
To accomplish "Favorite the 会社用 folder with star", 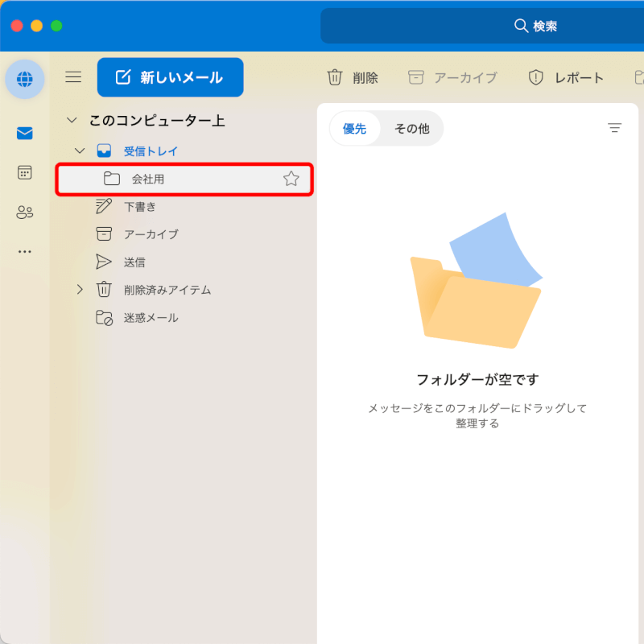I will [291, 179].
